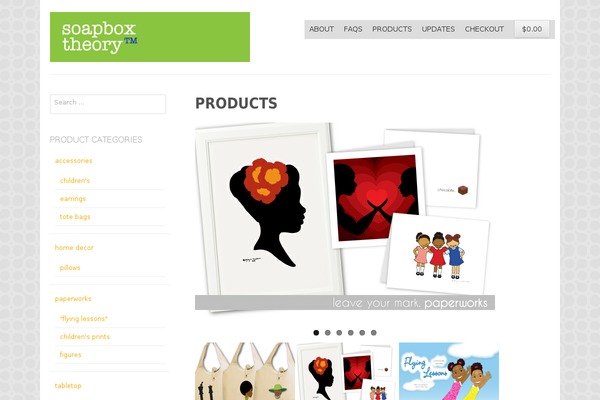Image resolution: width=600 pixels, height=400 pixels.
Task: Select the last slideshow dot
Action: point(373,333)
